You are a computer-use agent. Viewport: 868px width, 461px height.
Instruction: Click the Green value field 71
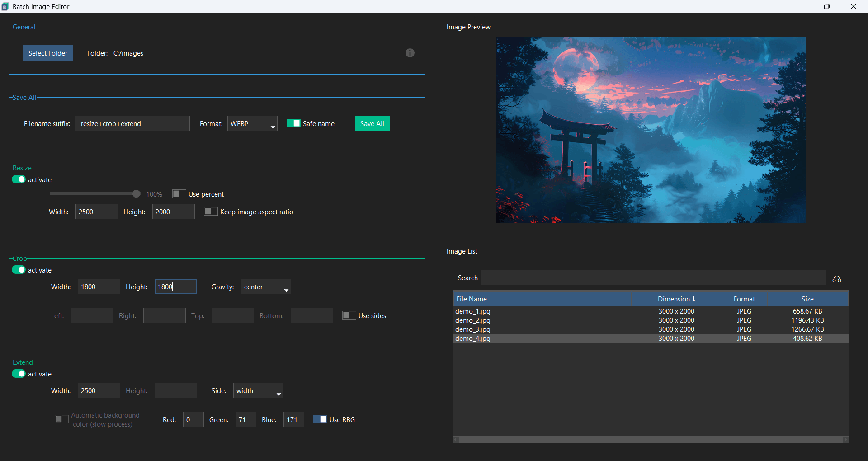pyautogui.click(x=246, y=419)
